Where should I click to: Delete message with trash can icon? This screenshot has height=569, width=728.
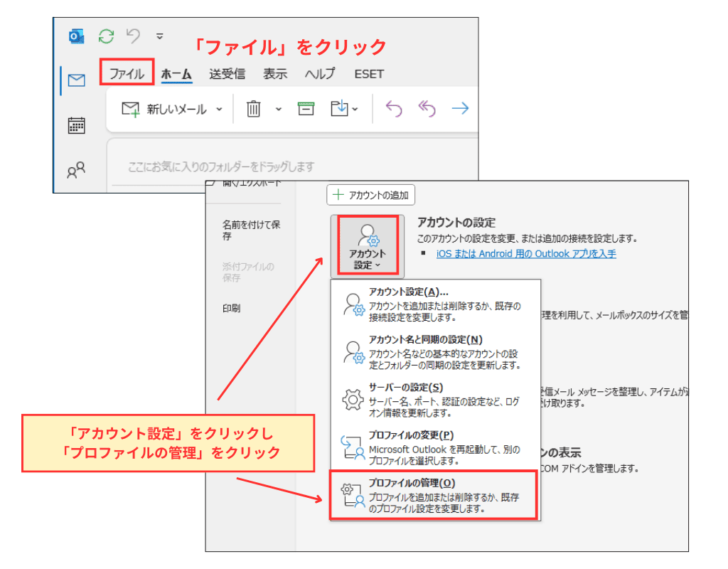tap(254, 109)
